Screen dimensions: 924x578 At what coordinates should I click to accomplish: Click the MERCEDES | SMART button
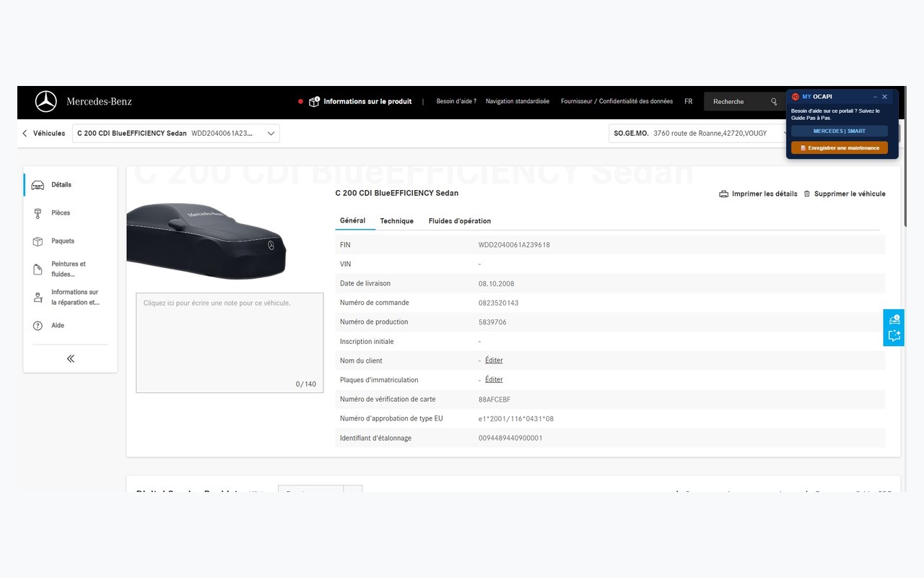[840, 131]
